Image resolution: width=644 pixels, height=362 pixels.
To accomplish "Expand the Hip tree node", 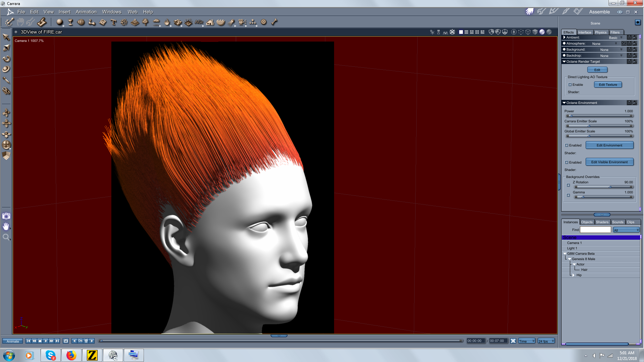I will pos(574,275).
